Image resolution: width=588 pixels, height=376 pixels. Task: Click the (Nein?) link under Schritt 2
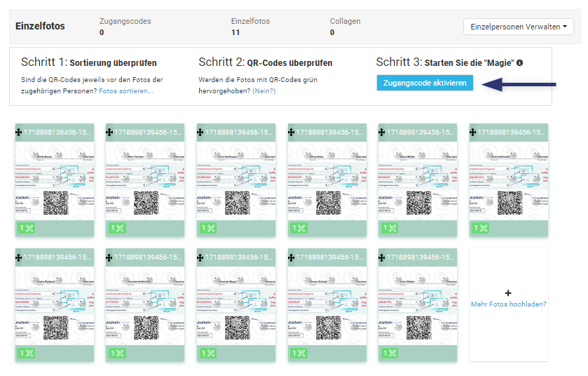[x=264, y=91]
